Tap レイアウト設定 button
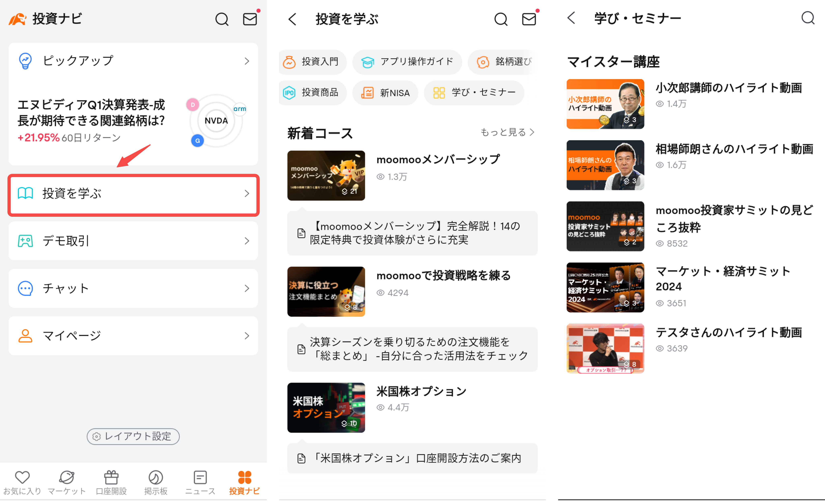This screenshot has width=825, height=504. (133, 436)
